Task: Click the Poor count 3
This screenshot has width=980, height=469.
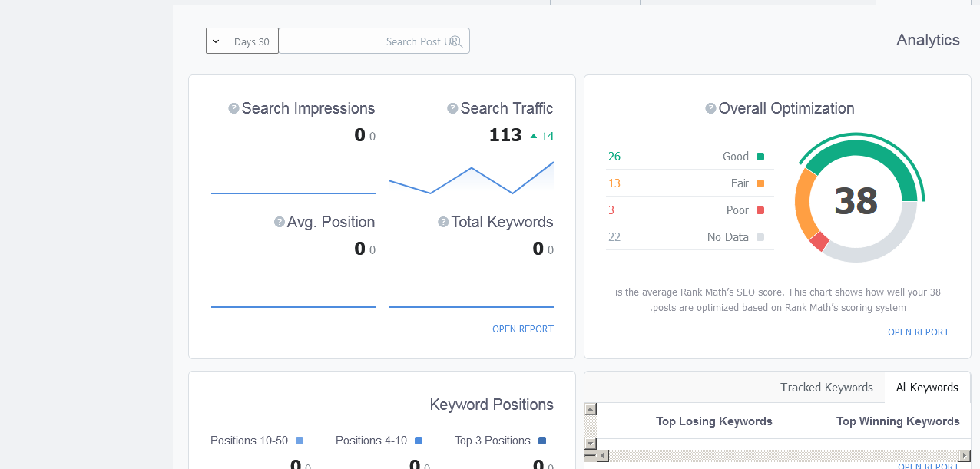Action: [x=611, y=210]
